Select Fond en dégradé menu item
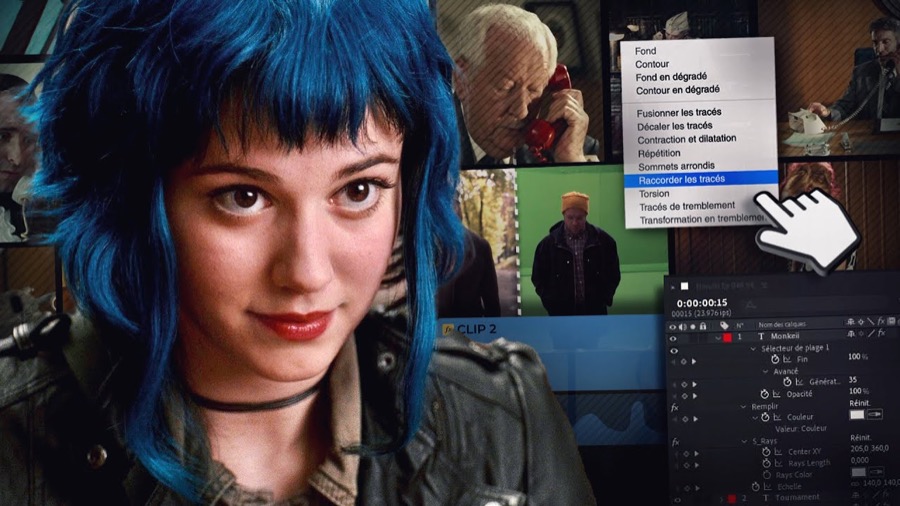 (x=671, y=77)
